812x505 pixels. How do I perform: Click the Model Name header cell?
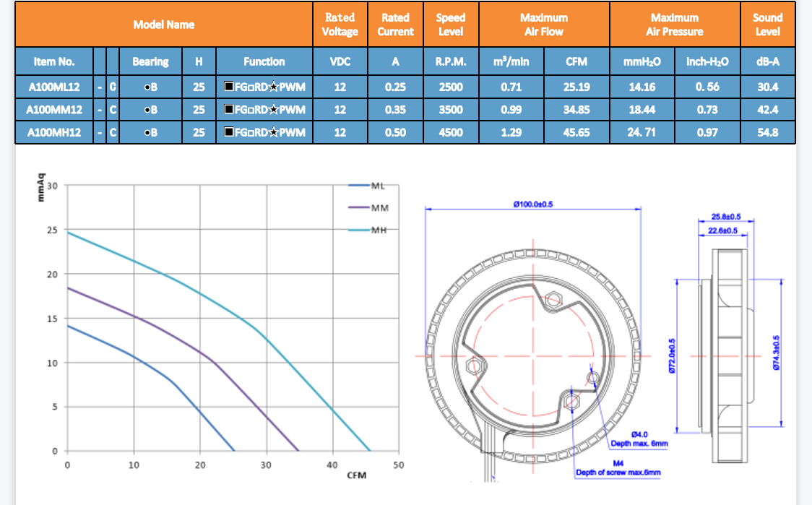[164, 25]
